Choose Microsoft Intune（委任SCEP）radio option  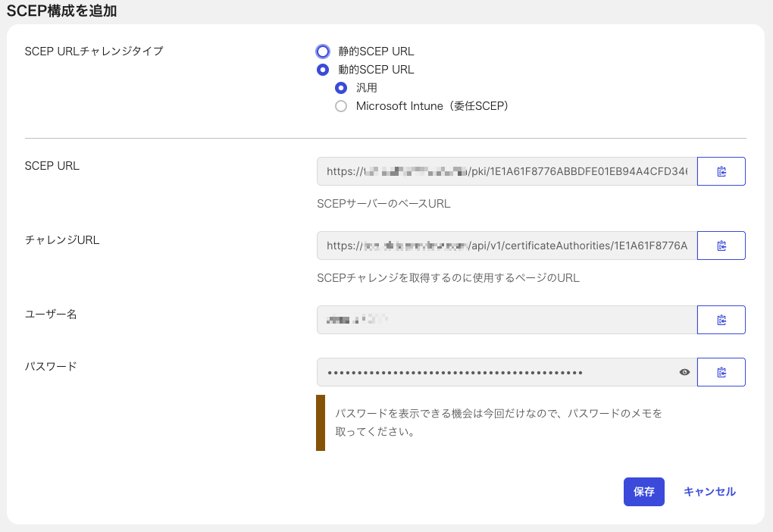(341, 106)
